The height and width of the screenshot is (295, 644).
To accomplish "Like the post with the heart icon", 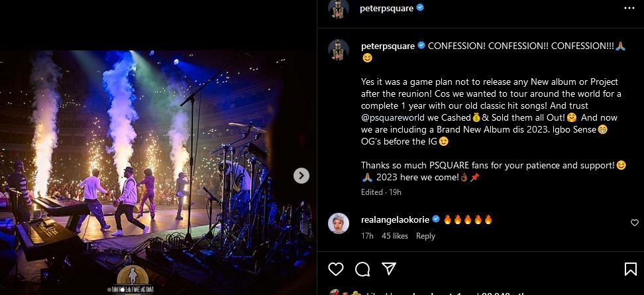I will [x=336, y=268].
